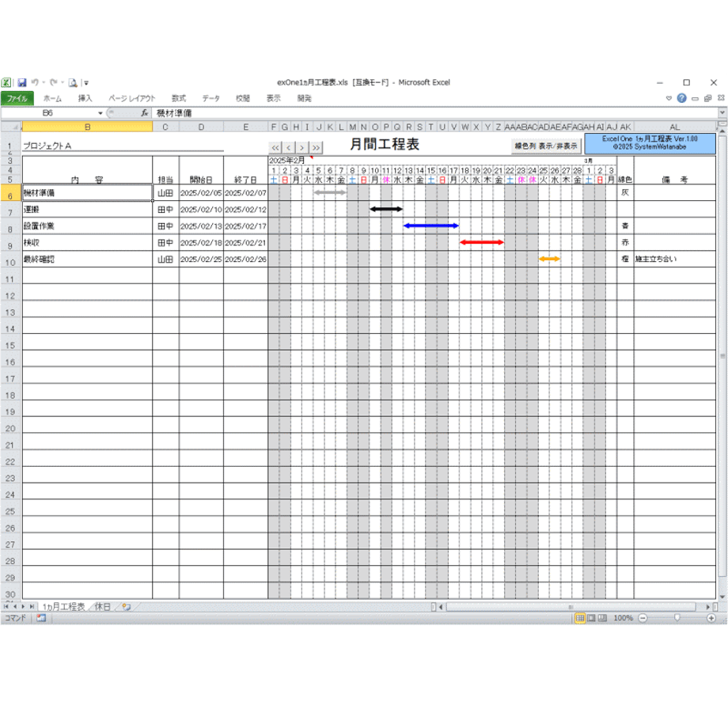The image size is (728, 728).
Task: Click the > next button
Action: click(302, 147)
